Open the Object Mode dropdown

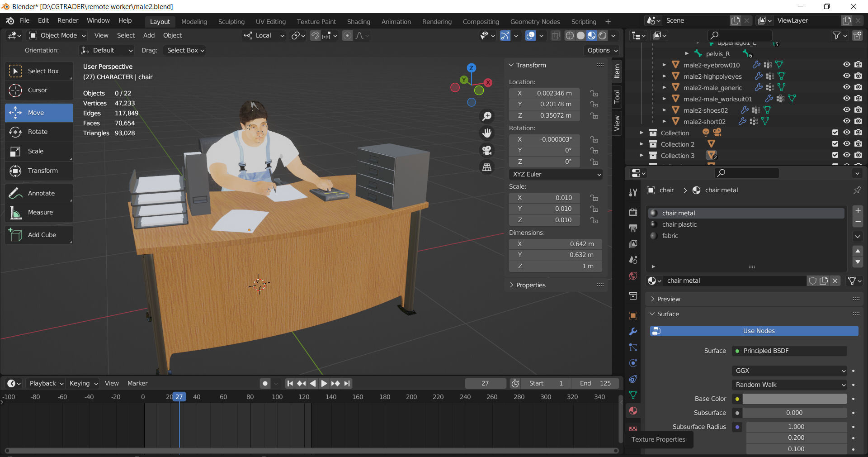click(57, 35)
